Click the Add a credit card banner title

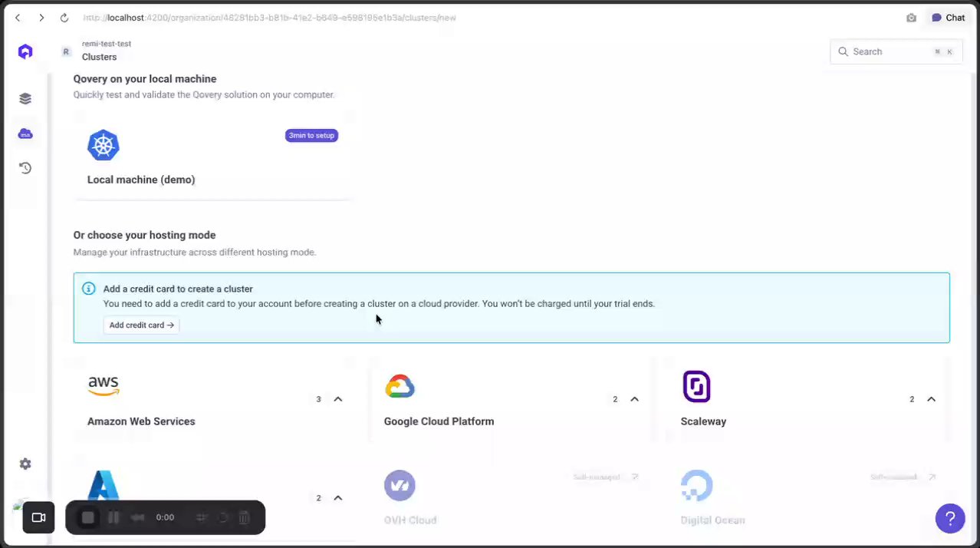[x=178, y=289]
